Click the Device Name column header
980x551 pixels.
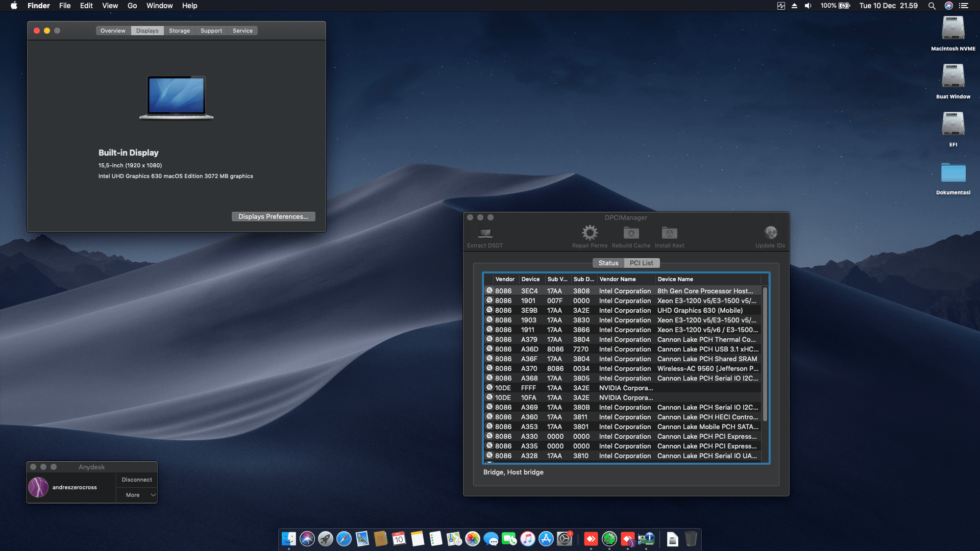708,279
